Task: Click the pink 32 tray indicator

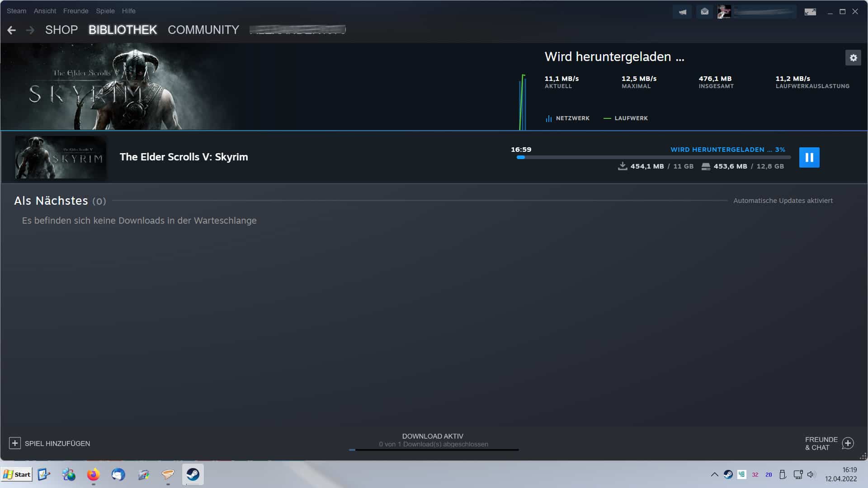Action: (x=755, y=475)
